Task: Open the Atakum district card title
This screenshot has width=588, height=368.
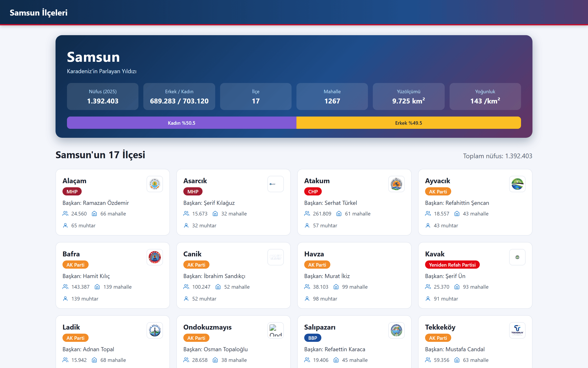Action: point(317,181)
